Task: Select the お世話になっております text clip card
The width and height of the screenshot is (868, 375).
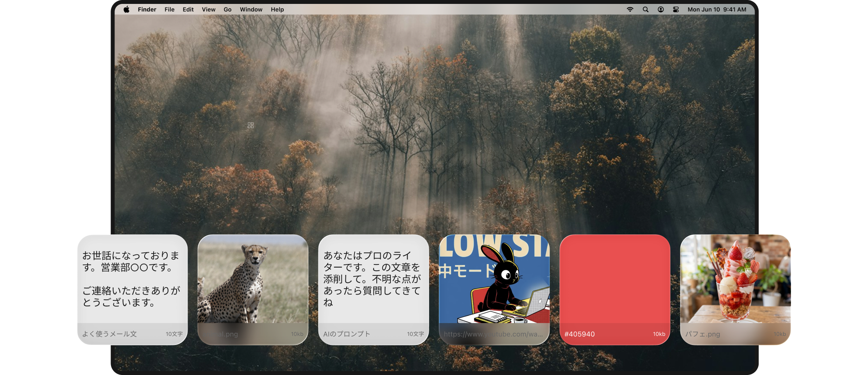Action: tap(132, 289)
